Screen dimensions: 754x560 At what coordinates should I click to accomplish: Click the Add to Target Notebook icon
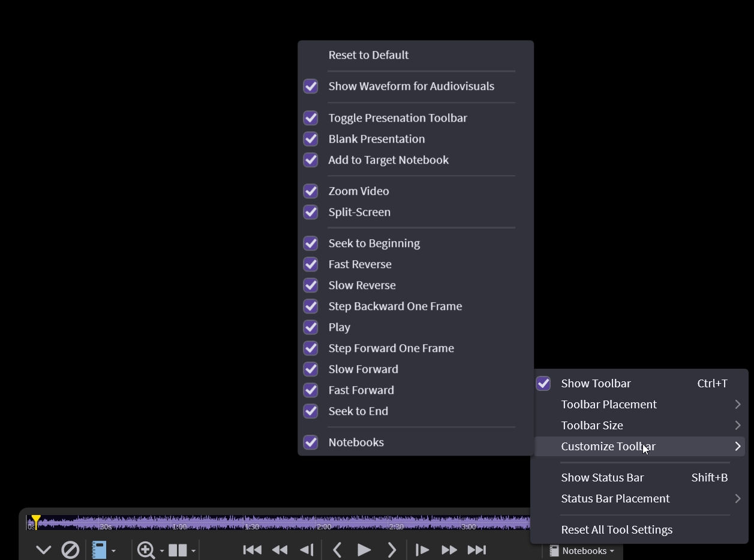99,550
